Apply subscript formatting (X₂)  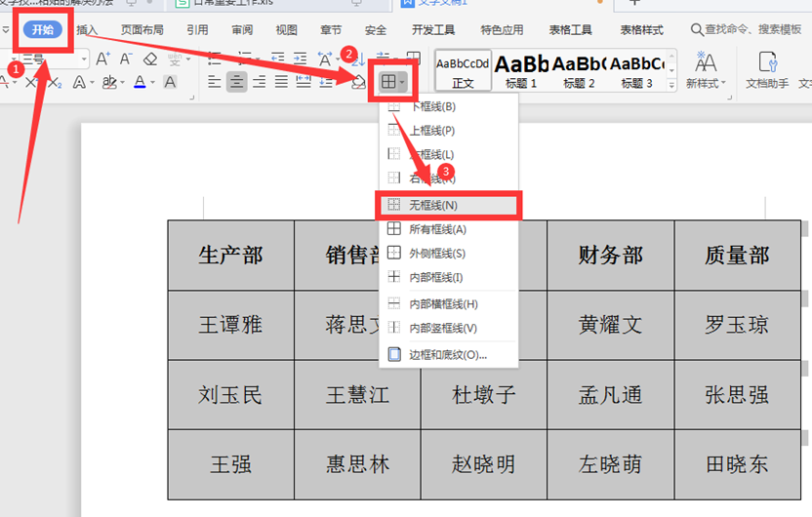coord(55,82)
